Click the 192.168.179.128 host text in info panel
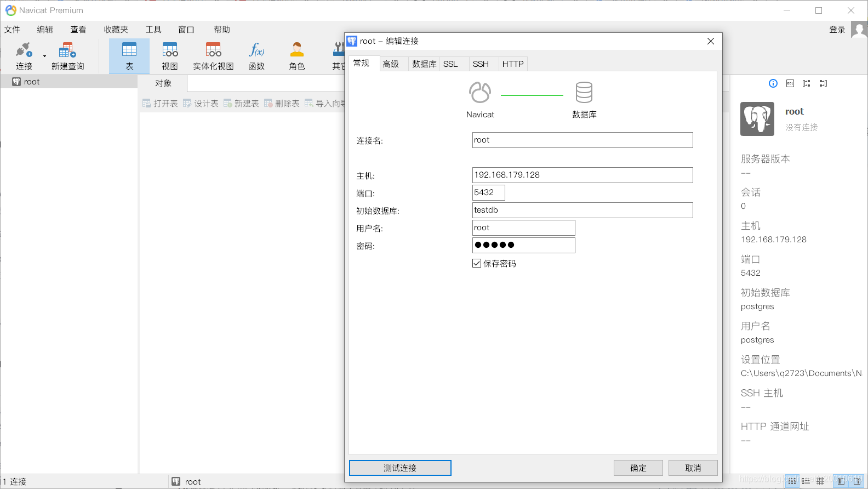This screenshot has width=868, height=489. (774, 240)
